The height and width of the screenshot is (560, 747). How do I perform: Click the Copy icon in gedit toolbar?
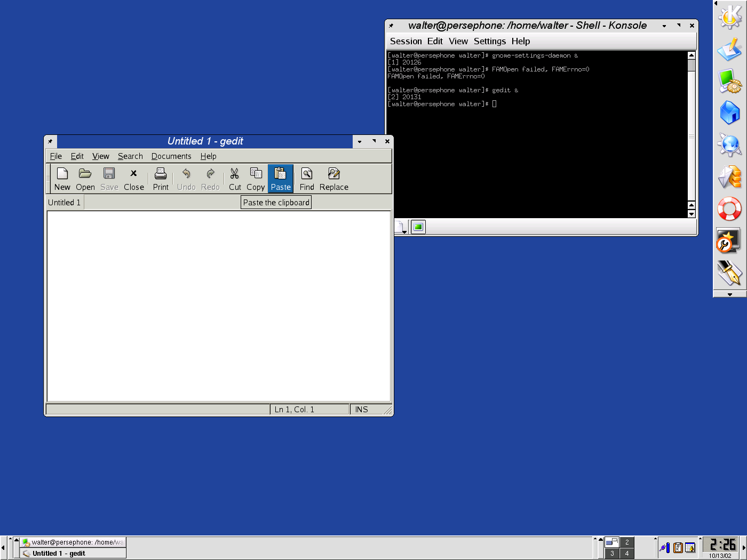pos(256,178)
